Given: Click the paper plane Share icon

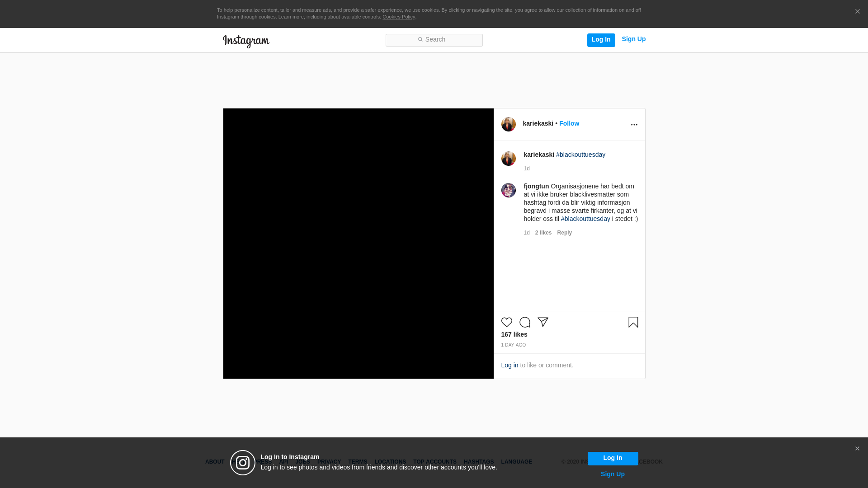Looking at the screenshot, I should tap(542, 322).
